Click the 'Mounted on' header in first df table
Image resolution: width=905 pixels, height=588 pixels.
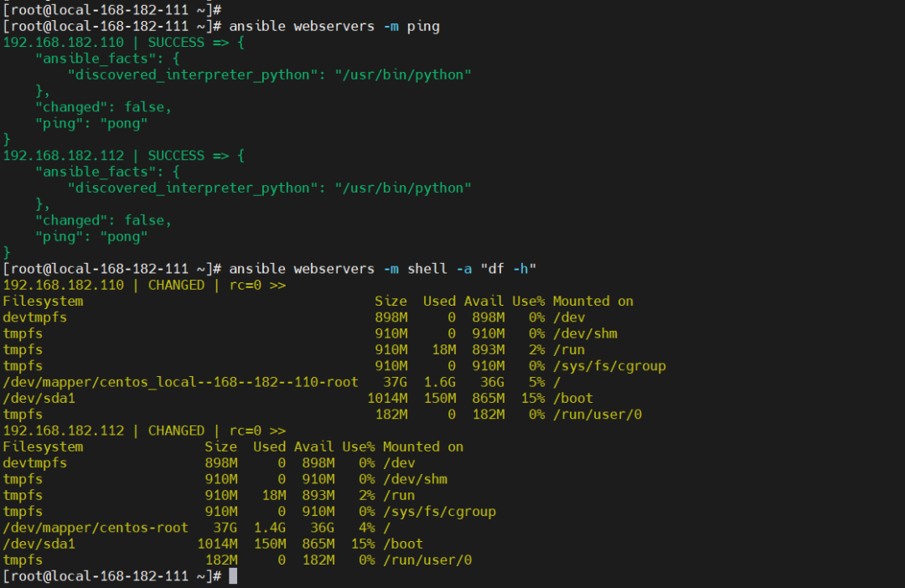(593, 302)
